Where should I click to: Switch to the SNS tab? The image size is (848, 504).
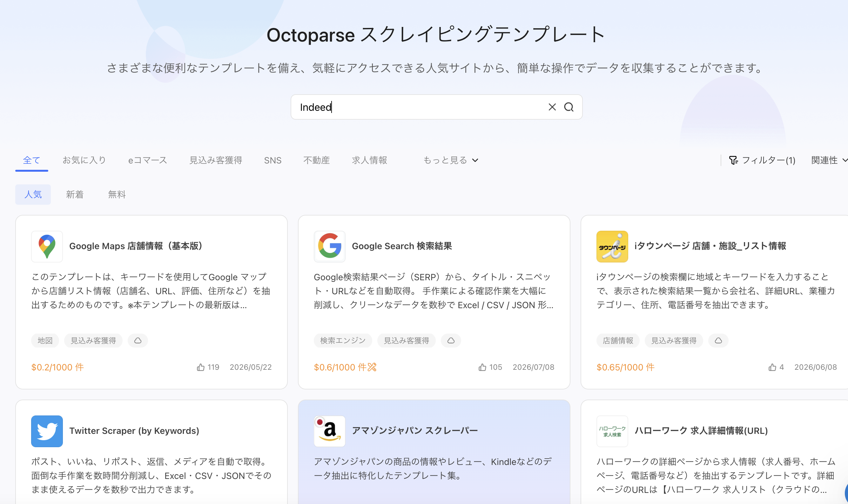pyautogui.click(x=273, y=160)
